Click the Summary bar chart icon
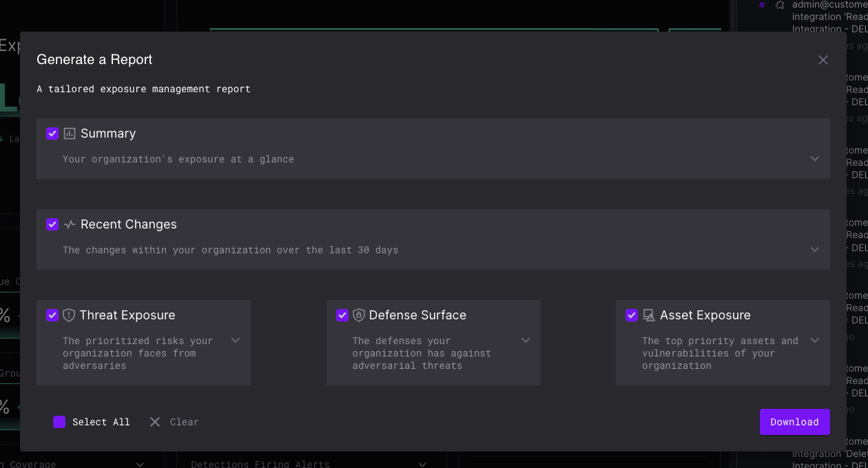This screenshot has width=868, height=468. click(x=70, y=134)
